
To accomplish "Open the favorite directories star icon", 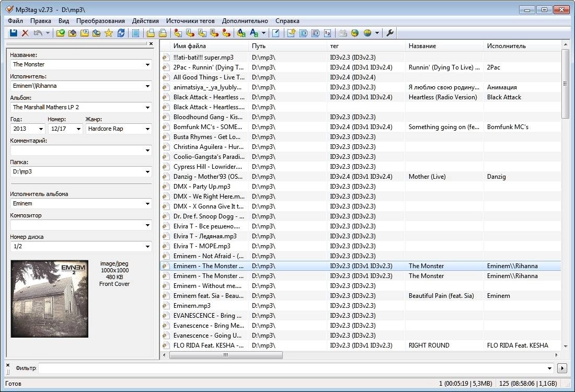I will pyautogui.click(x=109, y=33).
